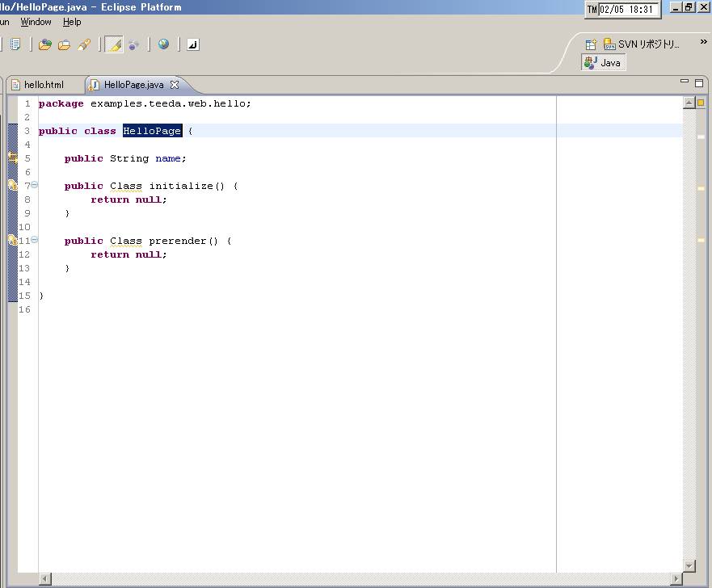Collapse the initialize() method fold
This screenshot has width=712, height=588.
(34, 185)
